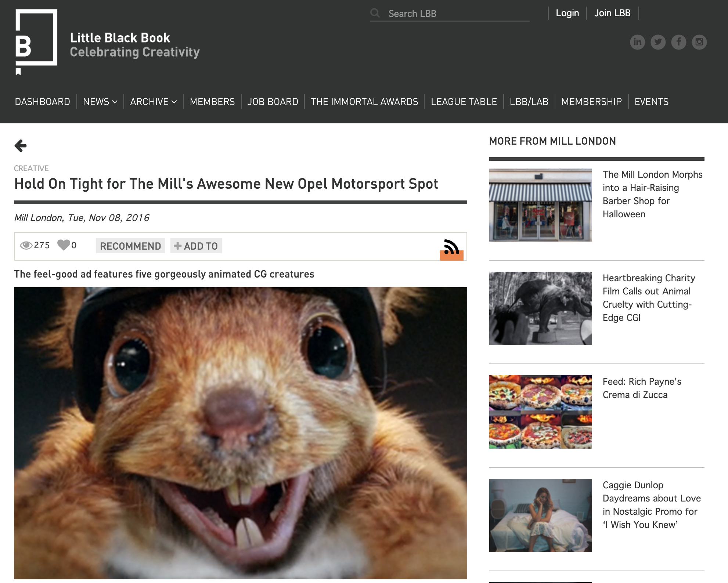Image resolution: width=728 pixels, height=583 pixels.
Task: Open the Add To options
Action: coord(196,246)
